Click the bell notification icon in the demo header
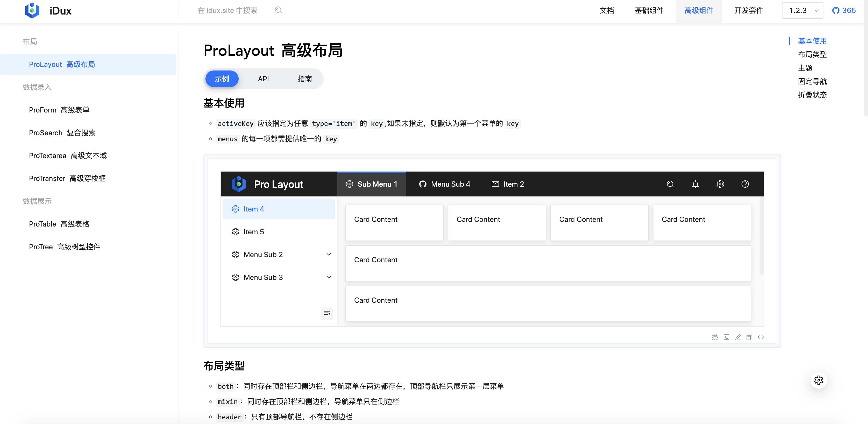The width and height of the screenshot is (868, 424). [695, 184]
